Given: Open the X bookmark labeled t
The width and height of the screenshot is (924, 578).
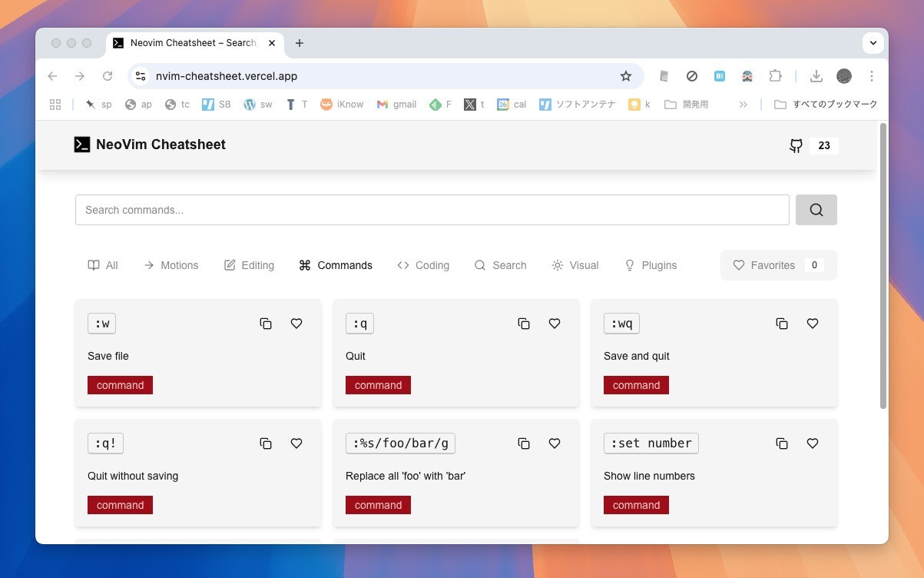Looking at the screenshot, I should 474,105.
